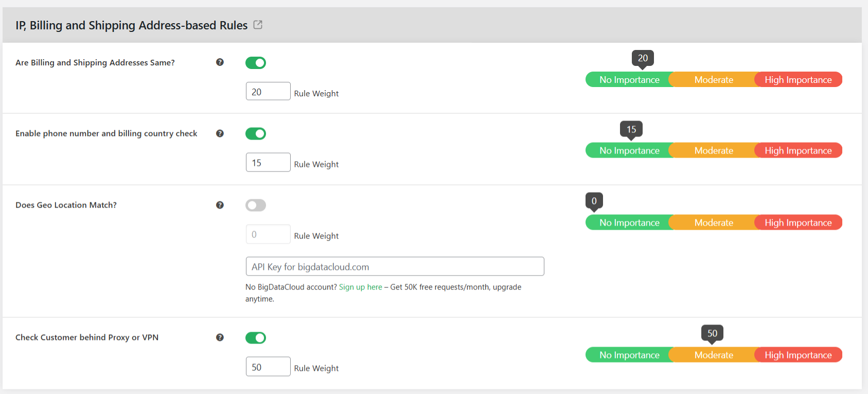Click the tooltip badge showing 50
The width and height of the screenshot is (868, 394).
click(x=712, y=333)
